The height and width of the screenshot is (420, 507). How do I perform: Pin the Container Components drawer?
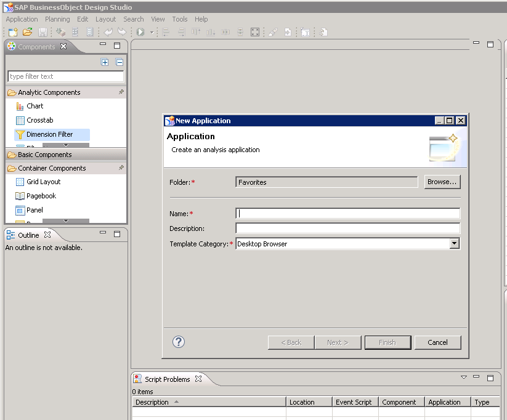click(121, 168)
